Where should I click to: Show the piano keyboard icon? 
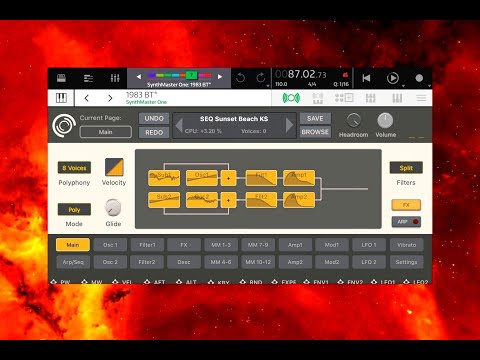click(x=61, y=98)
